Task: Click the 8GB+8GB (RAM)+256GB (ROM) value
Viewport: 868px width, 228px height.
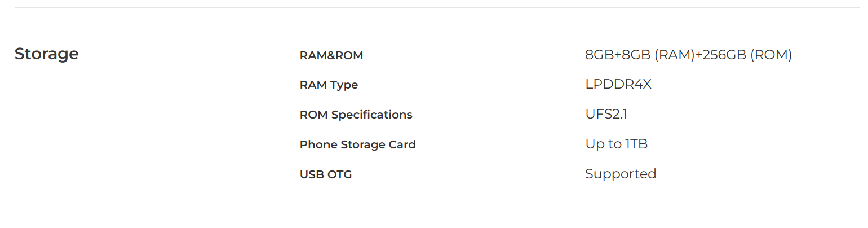Action: (x=689, y=55)
